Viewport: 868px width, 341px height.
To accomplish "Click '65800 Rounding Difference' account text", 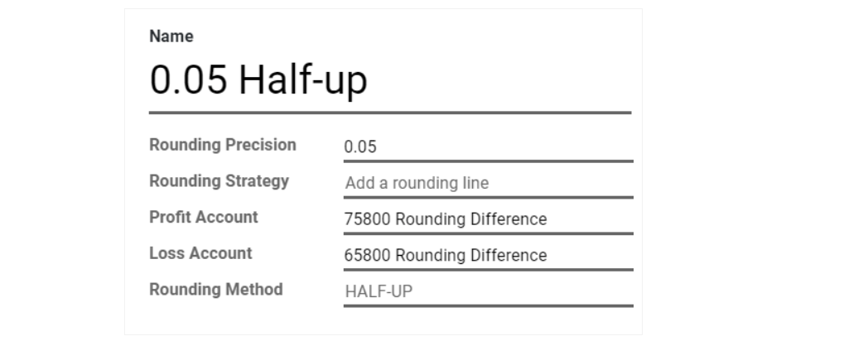I will coord(446,255).
